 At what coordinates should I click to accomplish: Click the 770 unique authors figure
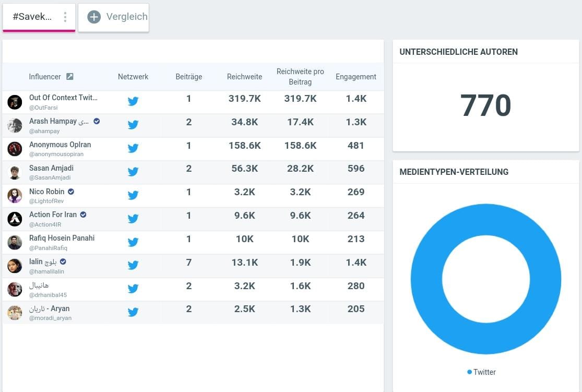485,105
